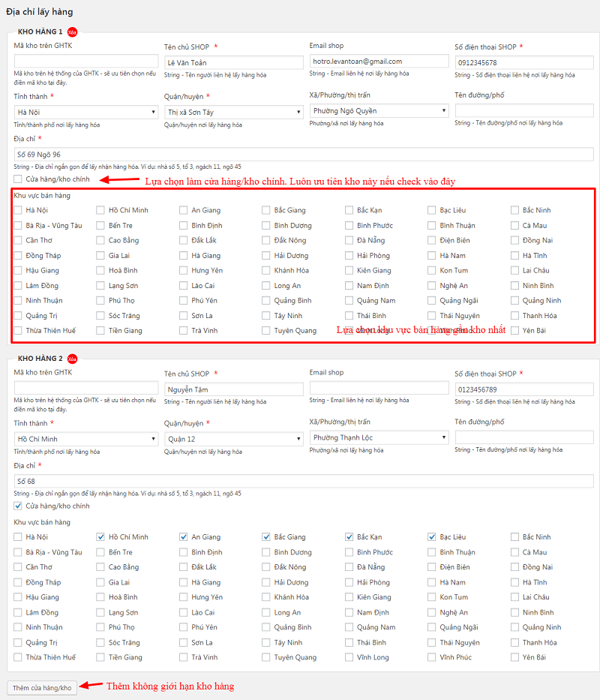This screenshot has width=600, height=700.
Task: Delete KHO HÀNG 2 using its Xóa icon
Action: coord(72,359)
